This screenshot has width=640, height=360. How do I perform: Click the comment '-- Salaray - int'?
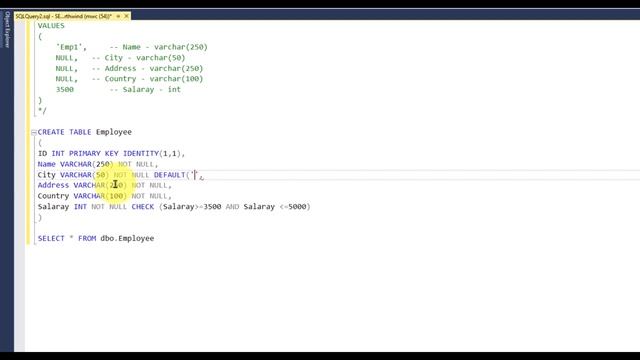[x=145, y=89]
